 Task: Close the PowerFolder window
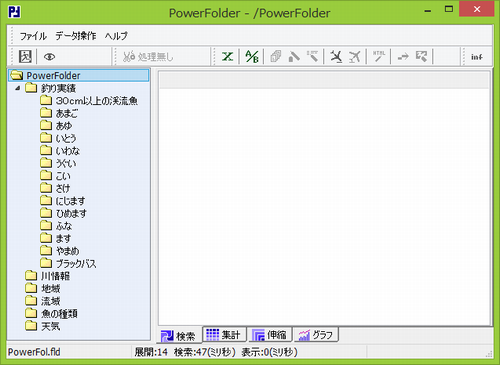(477, 9)
